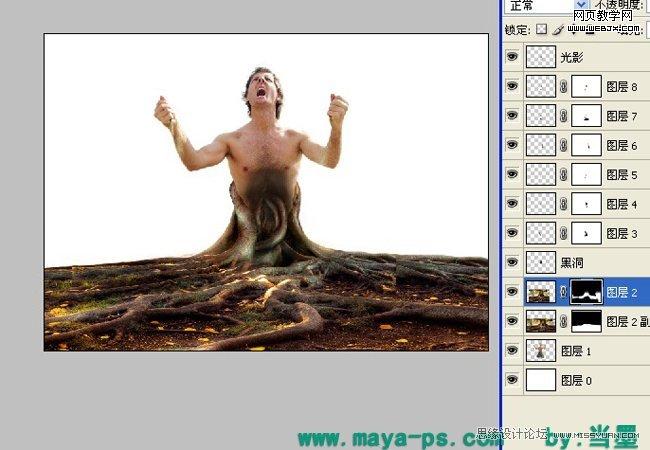Toggle visibility of 图层 0

coord(512,380)
